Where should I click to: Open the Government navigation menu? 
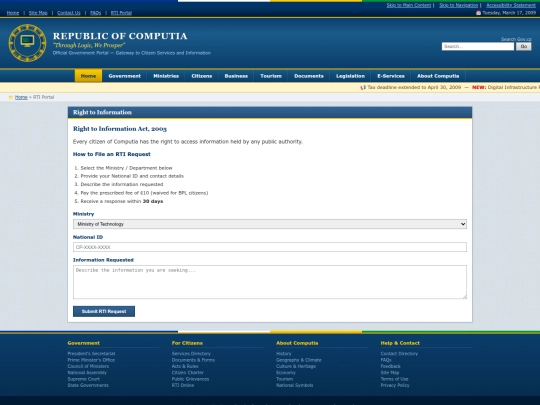click(125, 76)
